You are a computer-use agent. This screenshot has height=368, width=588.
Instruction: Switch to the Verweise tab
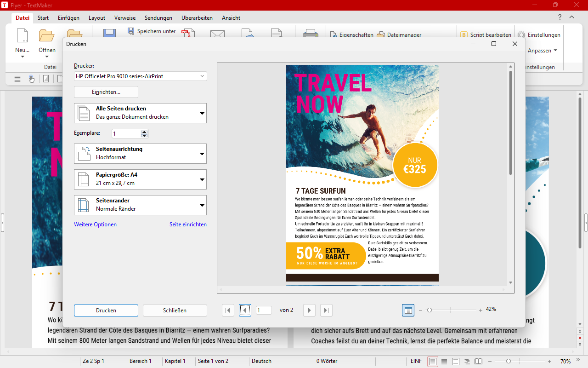click(125, 18)
